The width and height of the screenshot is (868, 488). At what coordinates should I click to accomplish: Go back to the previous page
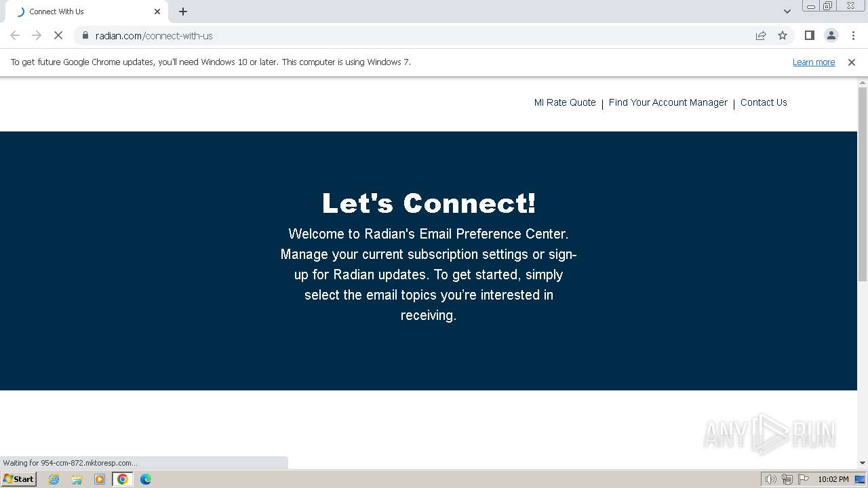[x=15, y=35]
